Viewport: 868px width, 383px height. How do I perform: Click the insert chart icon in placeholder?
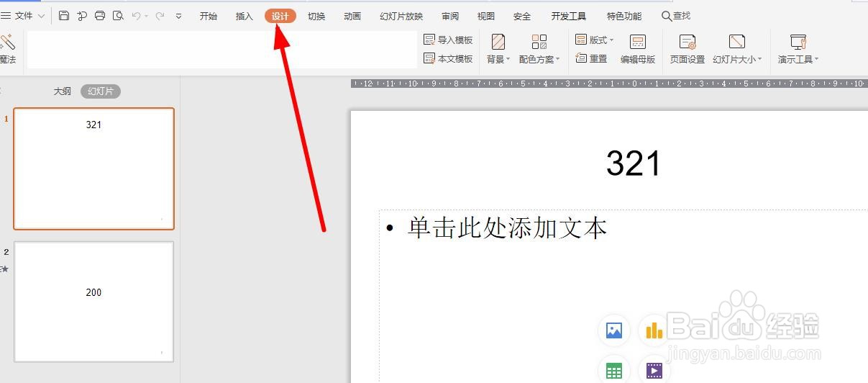[x=654, y=330]
